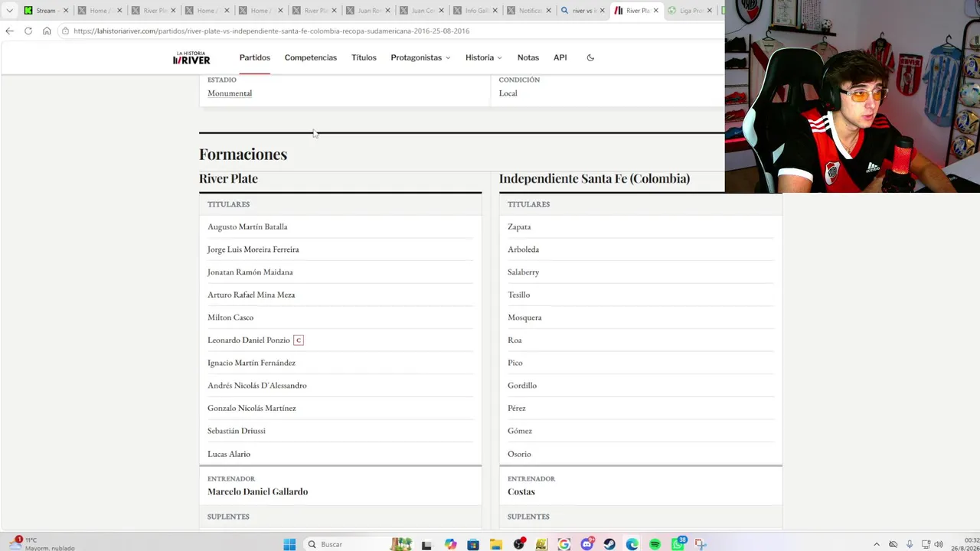Open Steam from the taskbar
Screen dimensions: 980x551
609,544
